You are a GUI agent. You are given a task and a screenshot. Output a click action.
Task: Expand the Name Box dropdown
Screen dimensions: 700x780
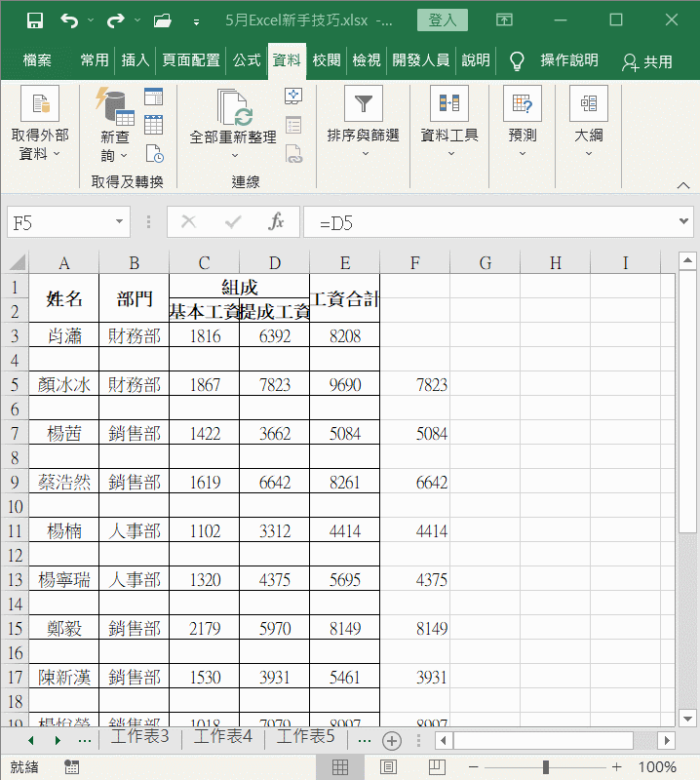[120, 222]
